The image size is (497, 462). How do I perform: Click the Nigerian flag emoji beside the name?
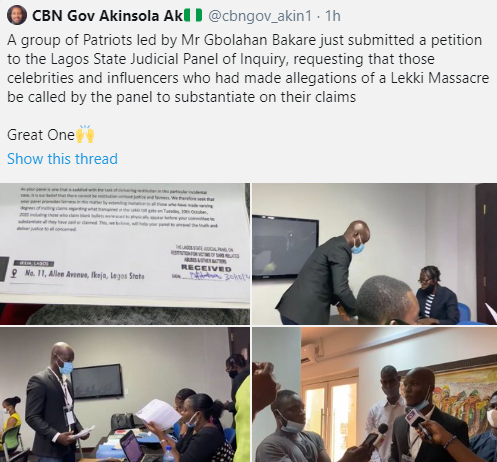(x=193, y=15)
